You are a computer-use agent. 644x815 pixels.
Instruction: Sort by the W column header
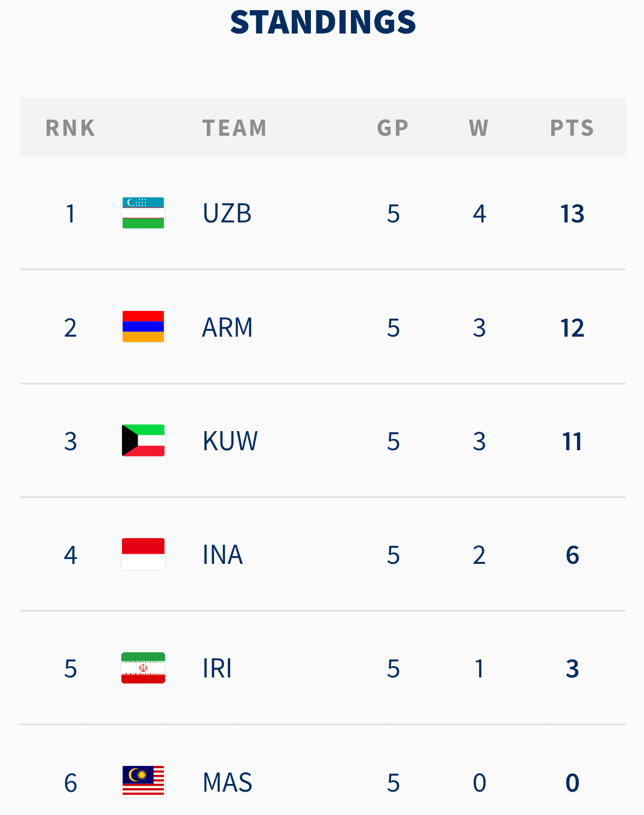[479, 128]
